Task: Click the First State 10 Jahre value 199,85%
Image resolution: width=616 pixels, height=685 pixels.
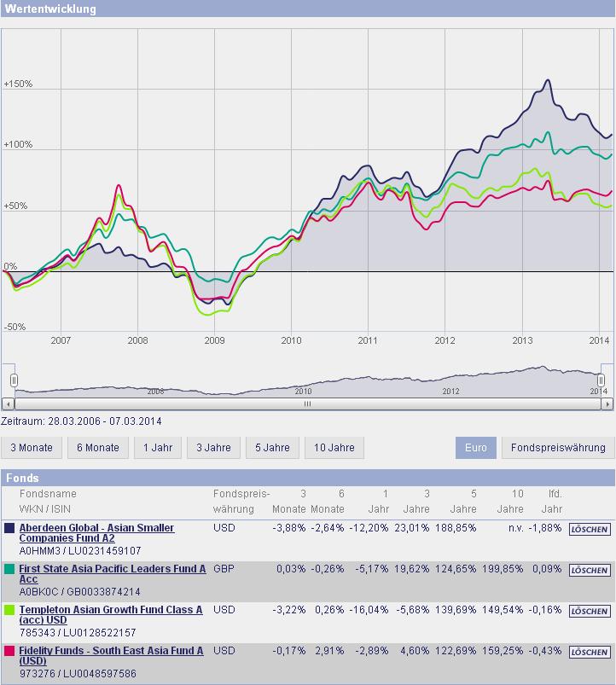Action: pos(503,569)
